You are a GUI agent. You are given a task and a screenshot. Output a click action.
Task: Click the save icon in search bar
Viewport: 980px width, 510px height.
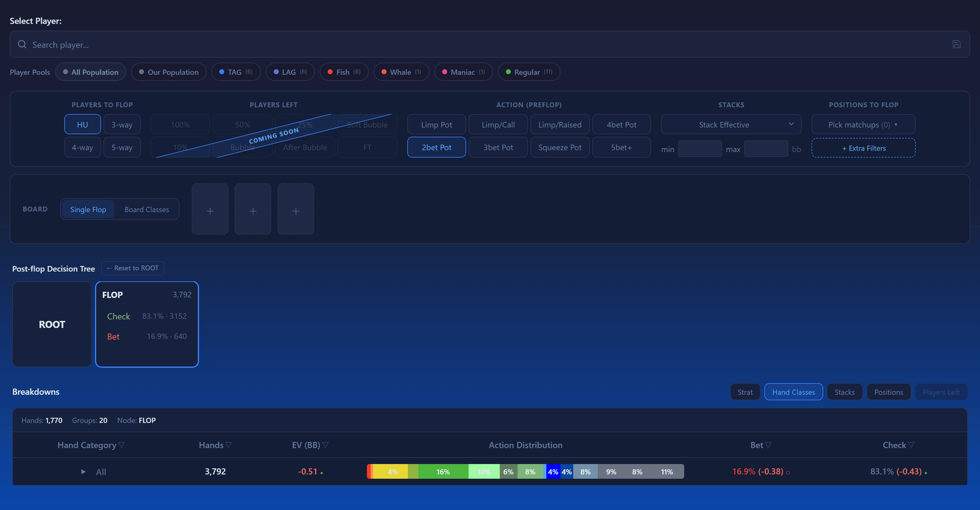coord(956,44)
